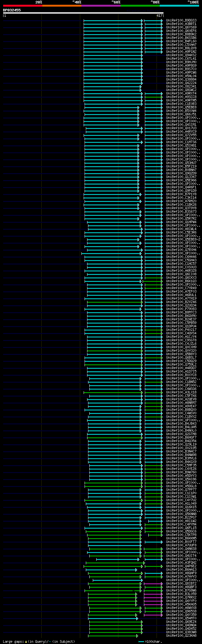Click the purple ~60% identity legend segment

101,6
